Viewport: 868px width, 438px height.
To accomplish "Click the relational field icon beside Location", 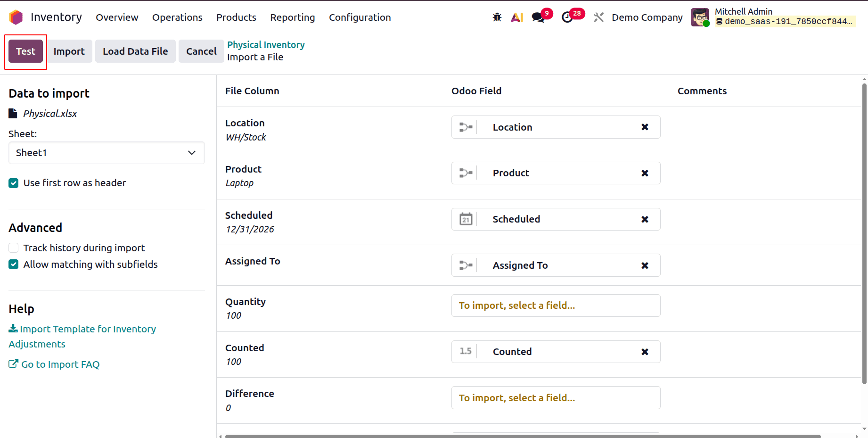I will coord(466,127).
